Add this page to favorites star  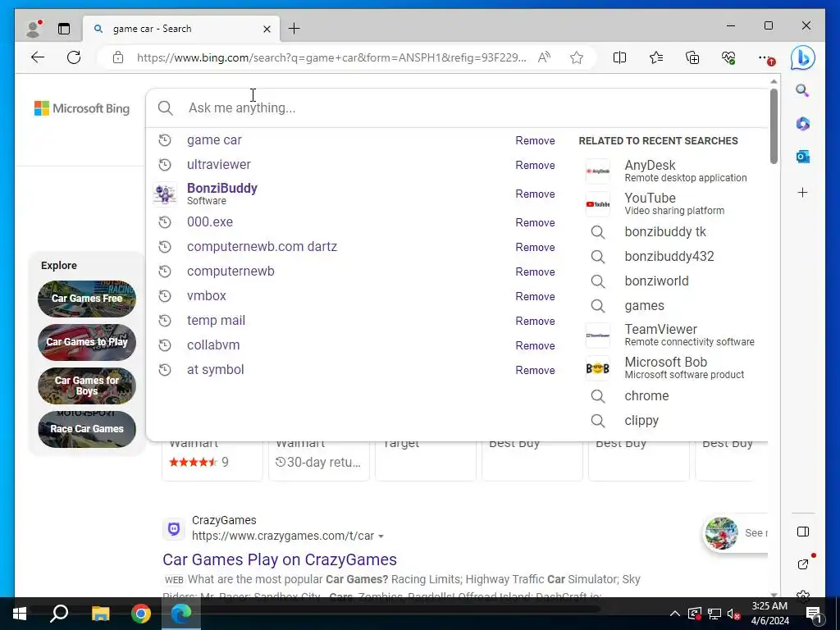577,57
